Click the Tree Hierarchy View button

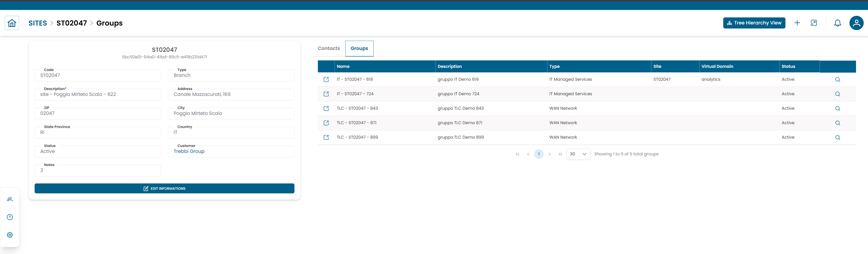point(754,23)
